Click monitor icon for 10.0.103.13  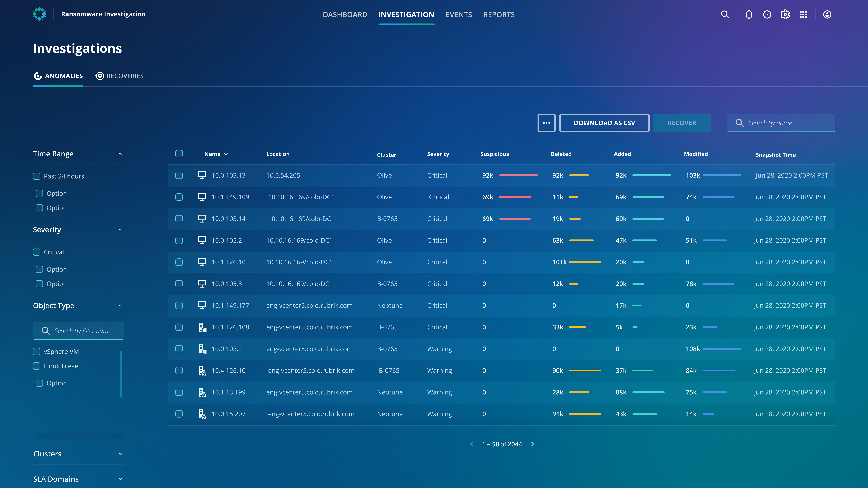click(x=202, y=175)
